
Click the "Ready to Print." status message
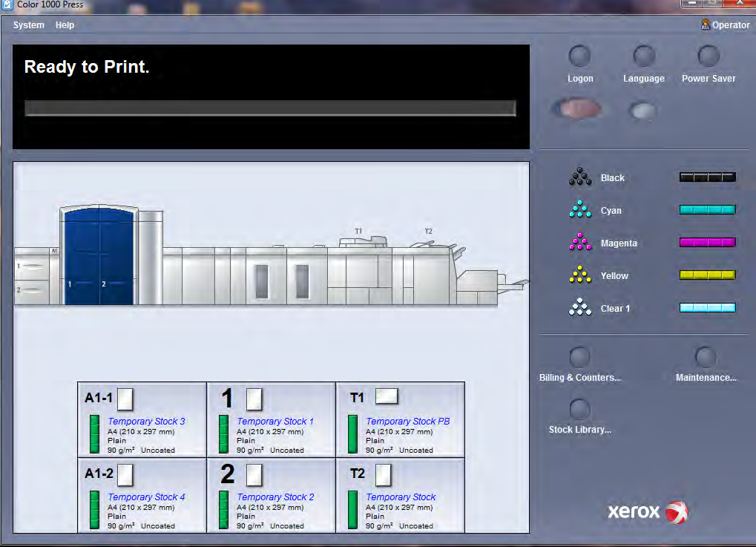(87, 67)
